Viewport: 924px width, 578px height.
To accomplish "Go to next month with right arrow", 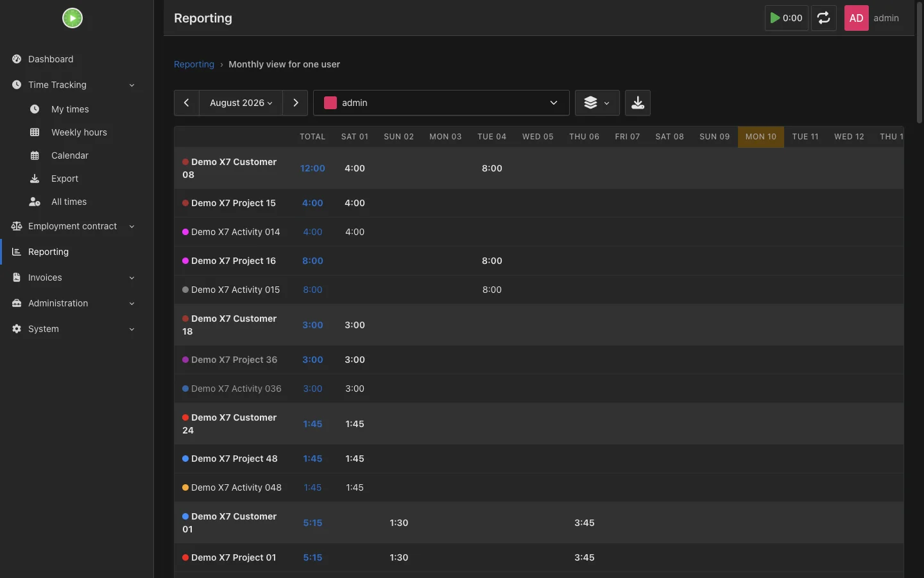I will pyautogui.click(x=295, y=103).
